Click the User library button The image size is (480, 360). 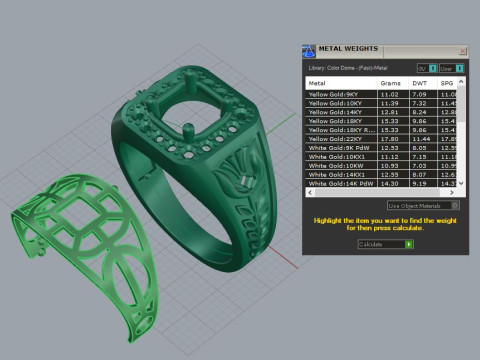pyautogui.click(x=451, y=68)
